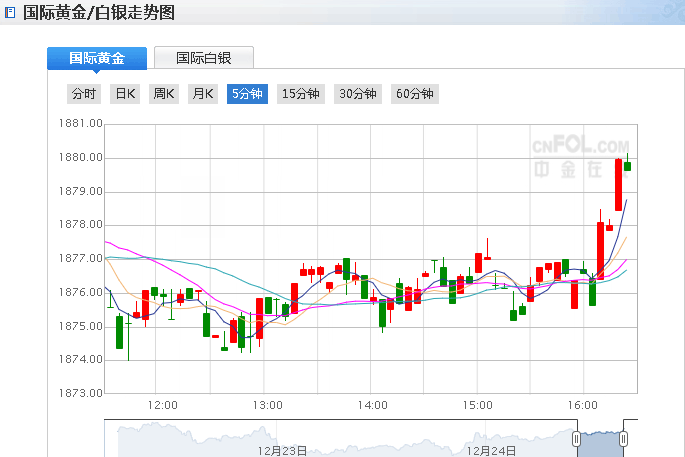Click the 国际黄金/白银走势图 title text
Image resolution: width=685 pixels, height=457 pixels.
pos(98,13)
